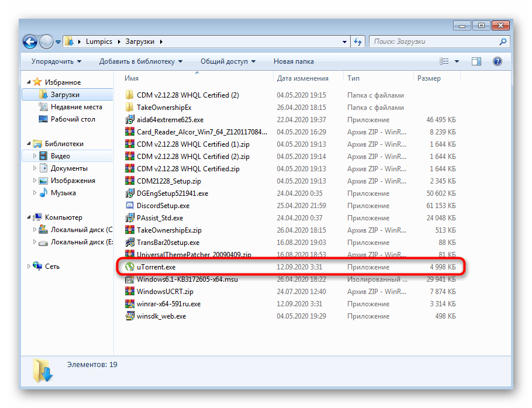The height and width of the screenshot is (408, 532).
Task: Open the Упорядочить menu
Action: coord(56,61)
